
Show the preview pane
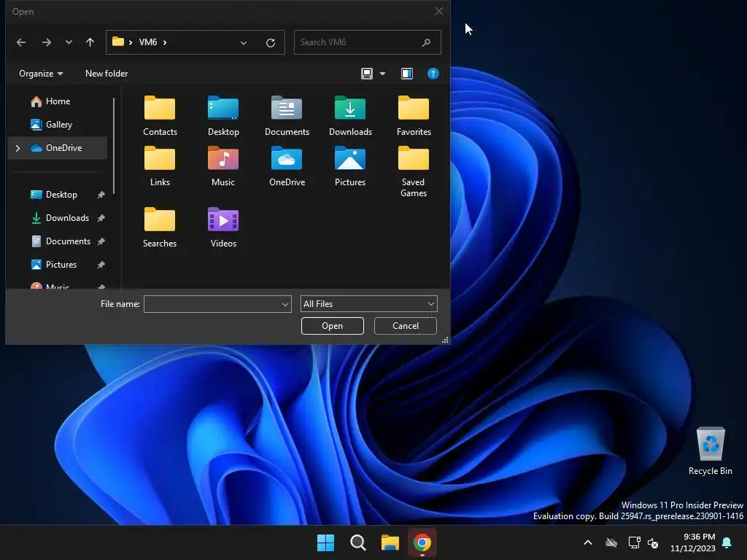[x=407, y=74]
